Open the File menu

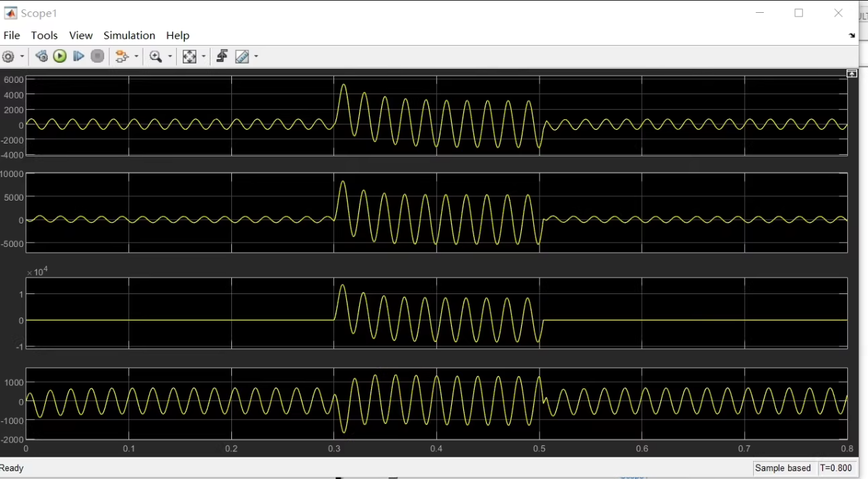click(x=12, y=35)
